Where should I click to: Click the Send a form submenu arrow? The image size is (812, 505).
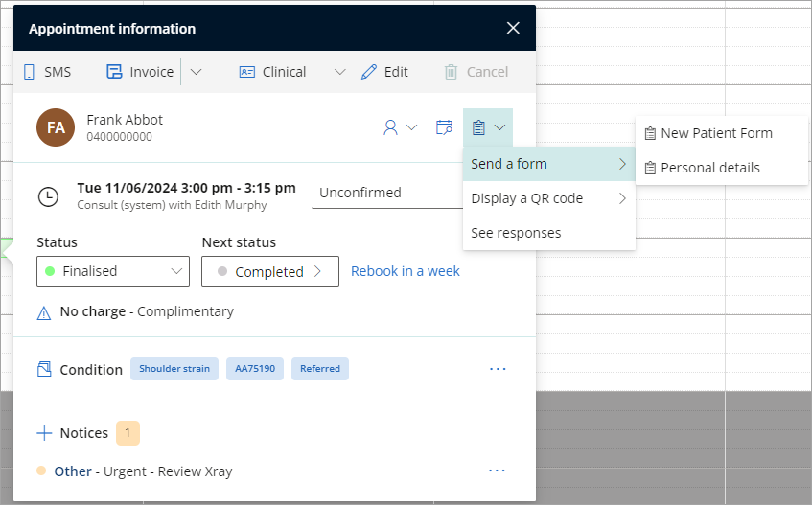tap(622, 164)
